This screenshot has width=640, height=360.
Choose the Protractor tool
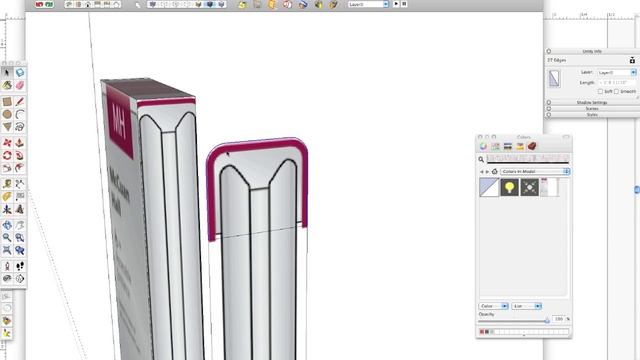point(7,196)
